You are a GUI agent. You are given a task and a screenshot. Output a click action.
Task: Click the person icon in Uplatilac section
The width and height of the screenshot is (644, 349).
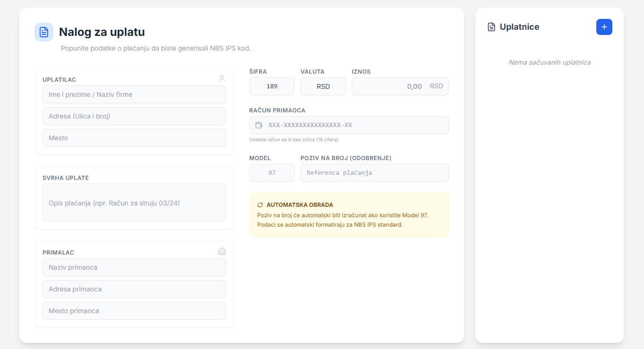(222, 78)
